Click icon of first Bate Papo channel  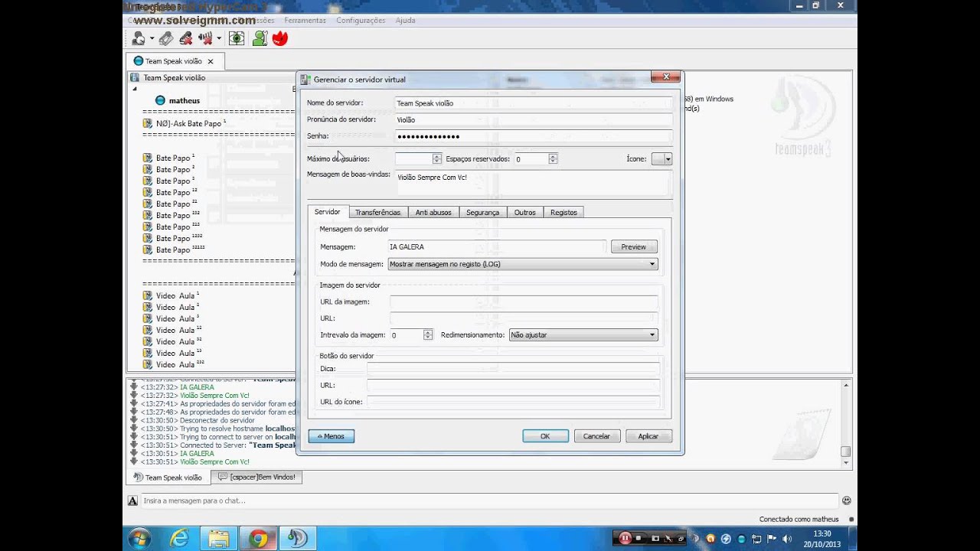coord(148,158)
